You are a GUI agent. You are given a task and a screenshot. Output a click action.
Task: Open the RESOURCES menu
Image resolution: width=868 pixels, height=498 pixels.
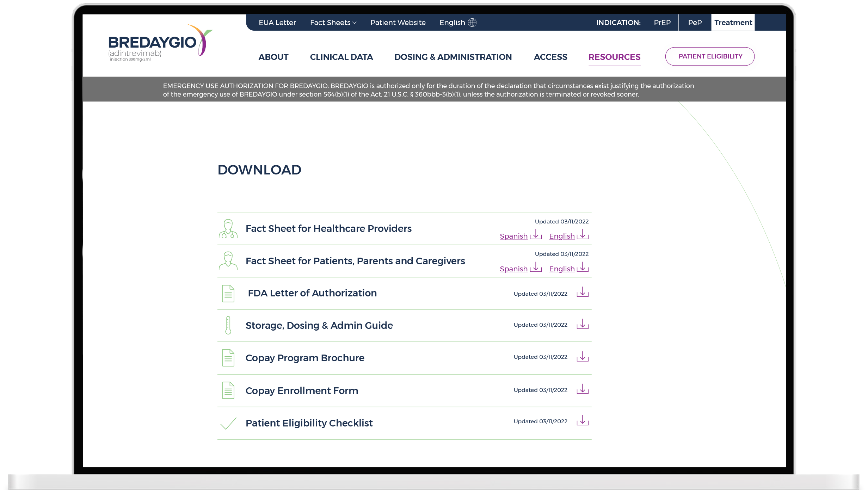click(x=615, y=57)
